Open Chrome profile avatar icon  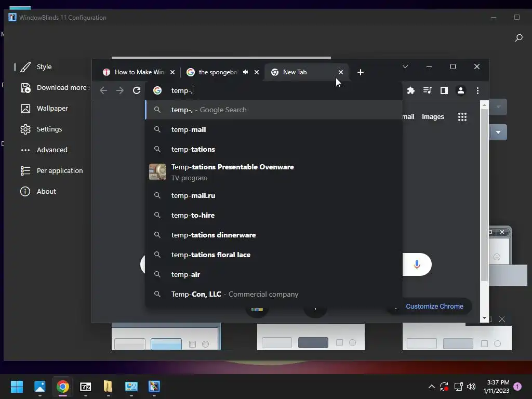coord(461,90)
